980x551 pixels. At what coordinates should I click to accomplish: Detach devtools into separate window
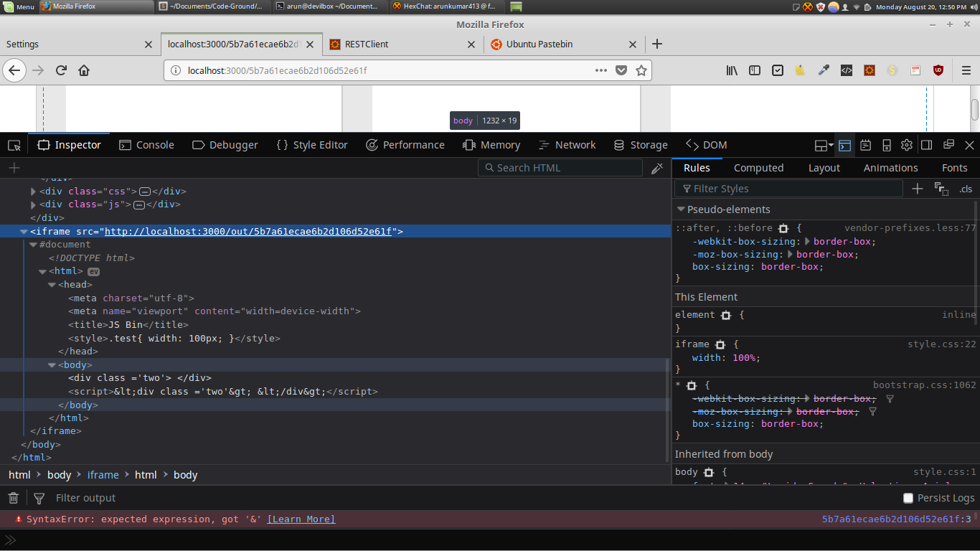tap(948, 145)
